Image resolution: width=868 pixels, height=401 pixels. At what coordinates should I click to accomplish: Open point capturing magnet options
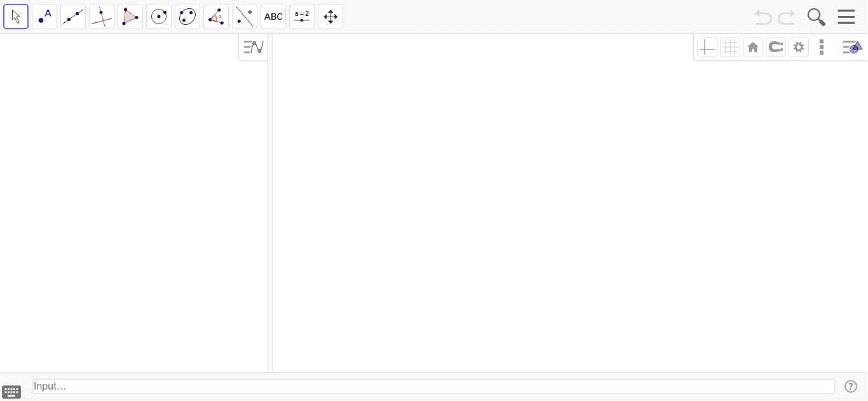point(776,47)
